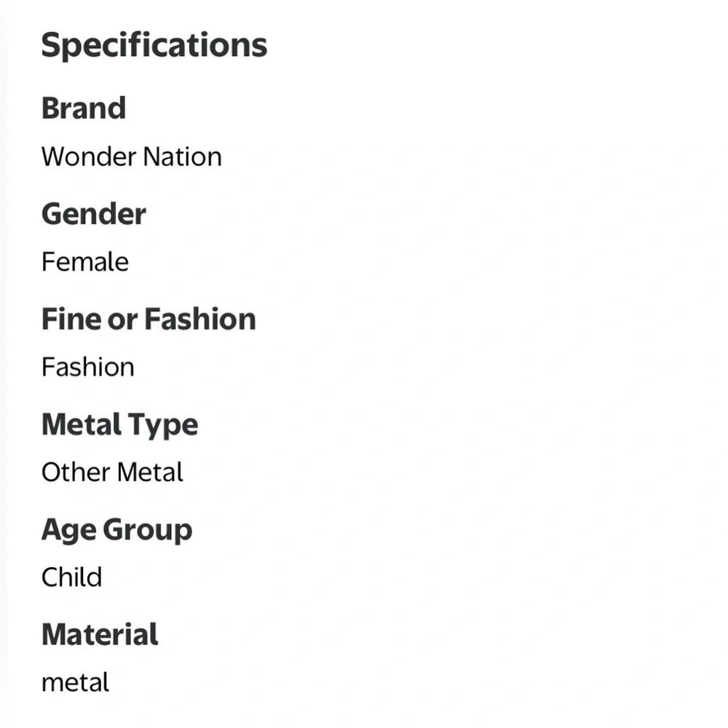This screenshot has width=728, height=728.
Task: Click the Fashion value under Fine or Fashion
Action: [88, 367]
